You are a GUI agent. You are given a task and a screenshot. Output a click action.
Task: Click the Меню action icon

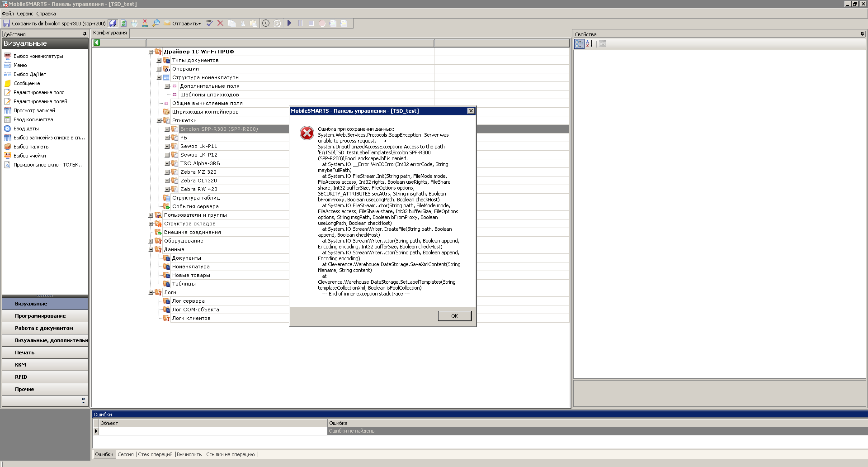(x=8, y=65)
